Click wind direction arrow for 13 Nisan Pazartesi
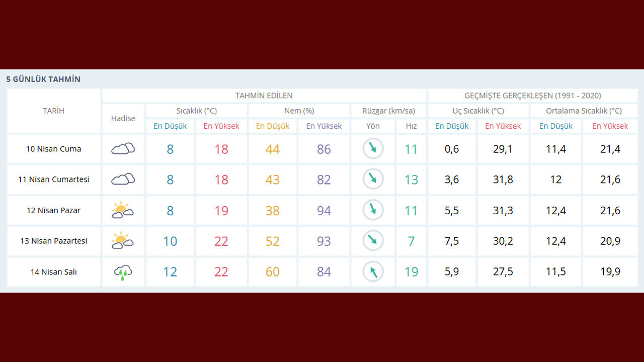This screenshot has width=644, height=362. [x=373, y=241]
